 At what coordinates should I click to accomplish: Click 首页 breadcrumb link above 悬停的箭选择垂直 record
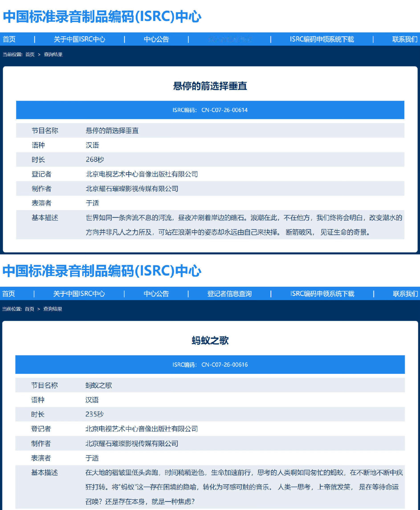pos(30,54)
